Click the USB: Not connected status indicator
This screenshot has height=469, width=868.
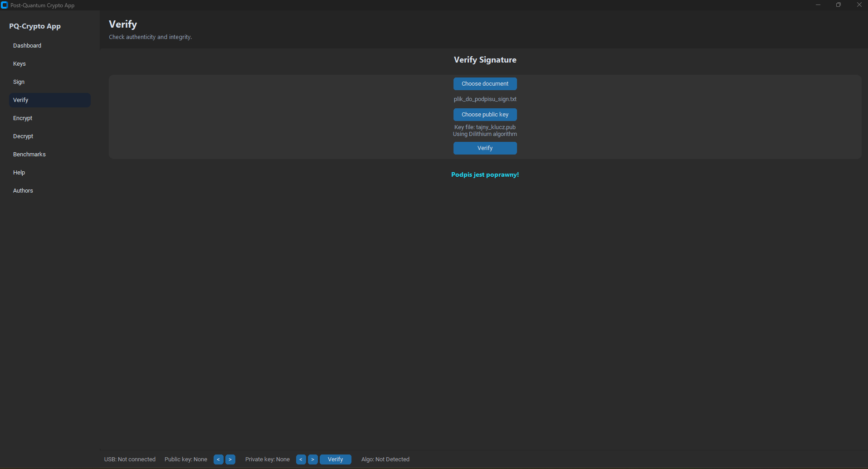(129, 459)
